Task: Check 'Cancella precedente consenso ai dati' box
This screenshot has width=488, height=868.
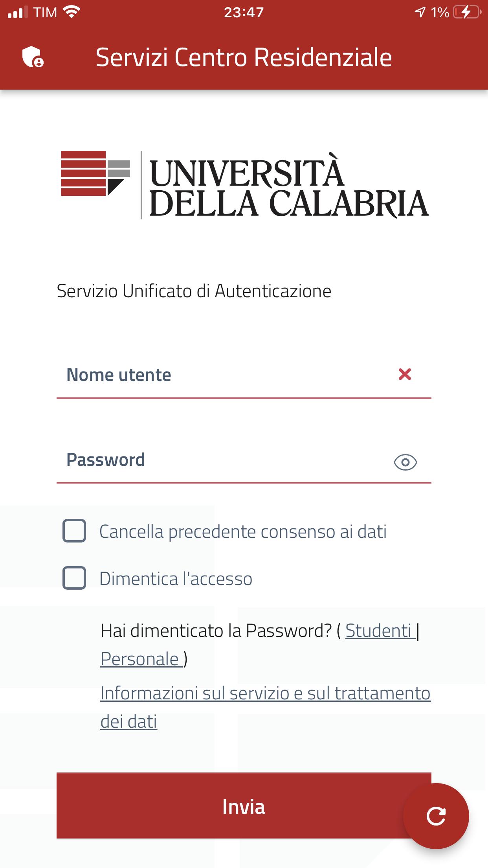Action: (x=74, y=531)
